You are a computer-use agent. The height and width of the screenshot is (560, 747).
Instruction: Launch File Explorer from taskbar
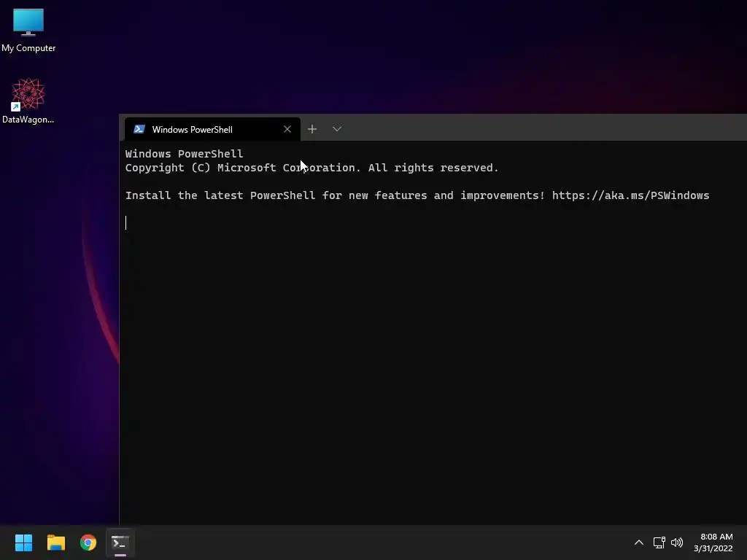[55, 542]
